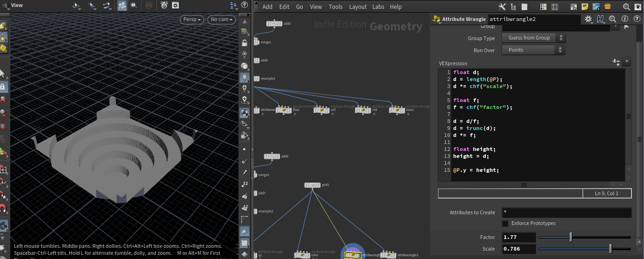The height and width of the screenshot is (259, 644).
Task: Open the parameter gear menu icon
Action: point(588,19)
